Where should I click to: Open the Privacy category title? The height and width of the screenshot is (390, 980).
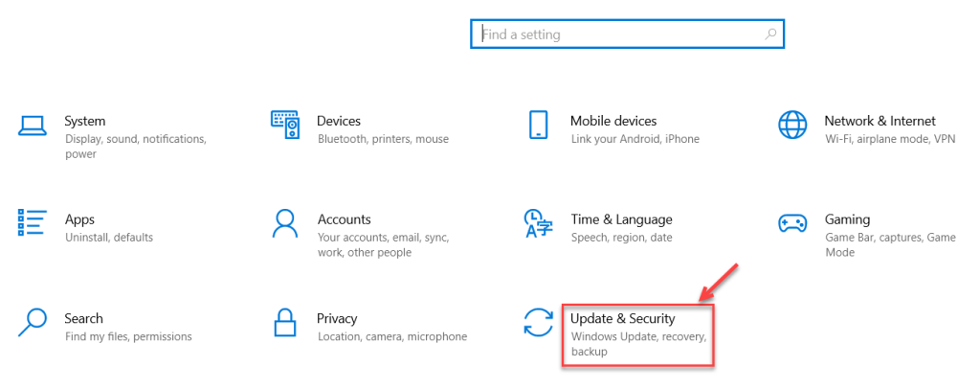click(x=337, y=318)
